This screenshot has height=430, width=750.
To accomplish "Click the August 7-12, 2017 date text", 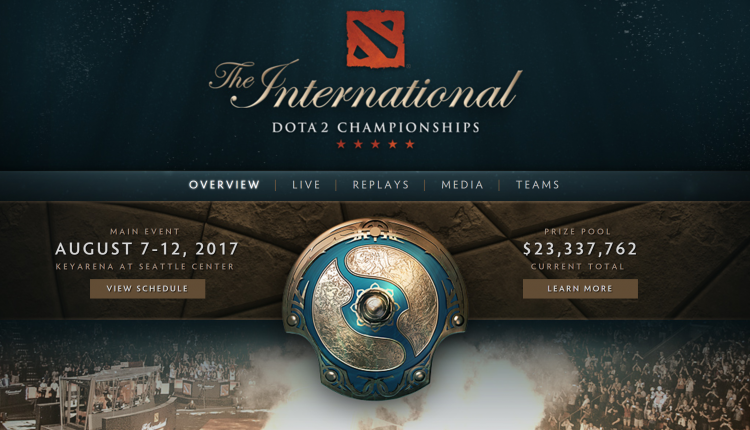I will tap(147, 249).
